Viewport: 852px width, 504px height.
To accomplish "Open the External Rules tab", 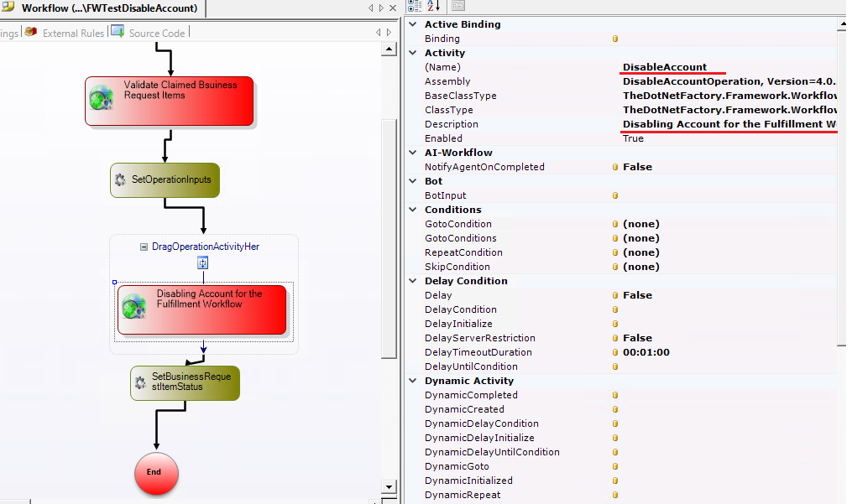I will (x=73, y=34).
